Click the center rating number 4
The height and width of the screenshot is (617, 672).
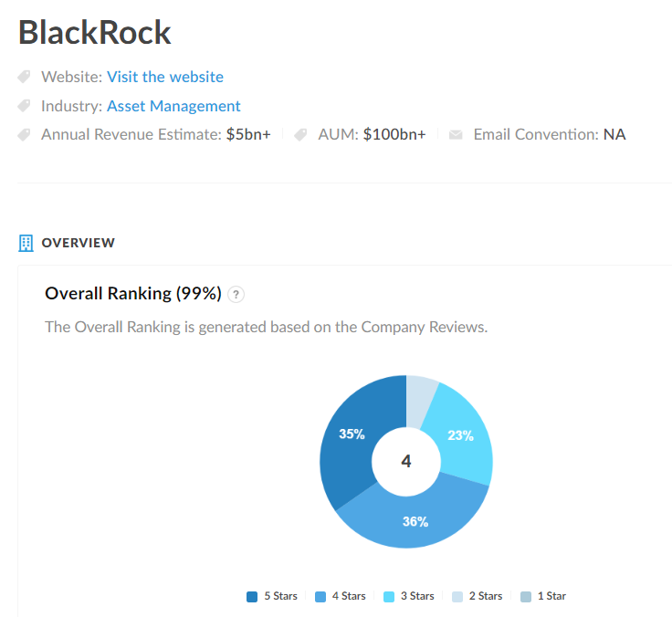pyautogui.click(x=406, y=462)
